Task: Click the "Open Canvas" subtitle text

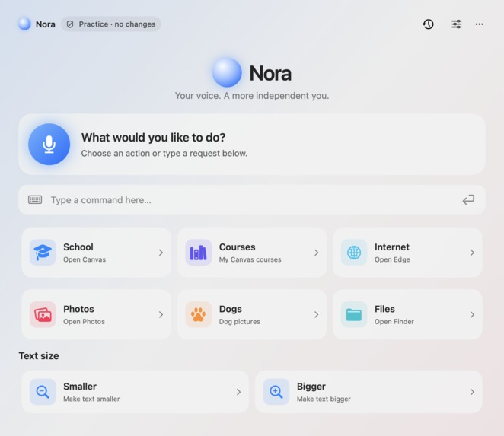Action: point(85,259)
